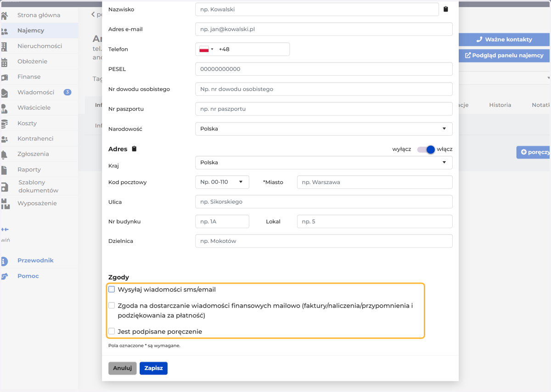This screenshot has height=392, width=551.
Task: Open Koszty menu item
Action: click(x=27, y=123)
